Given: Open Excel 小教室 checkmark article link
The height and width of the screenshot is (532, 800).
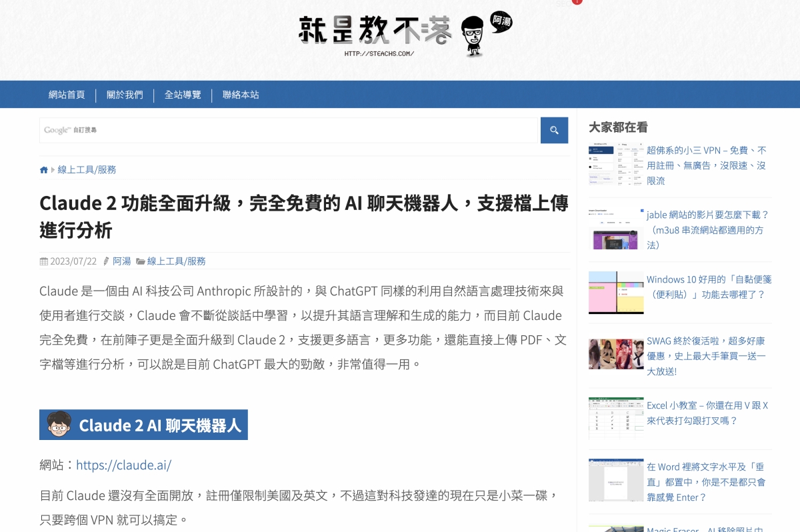Looking at the screenshot, I should (x=707, y=413).
